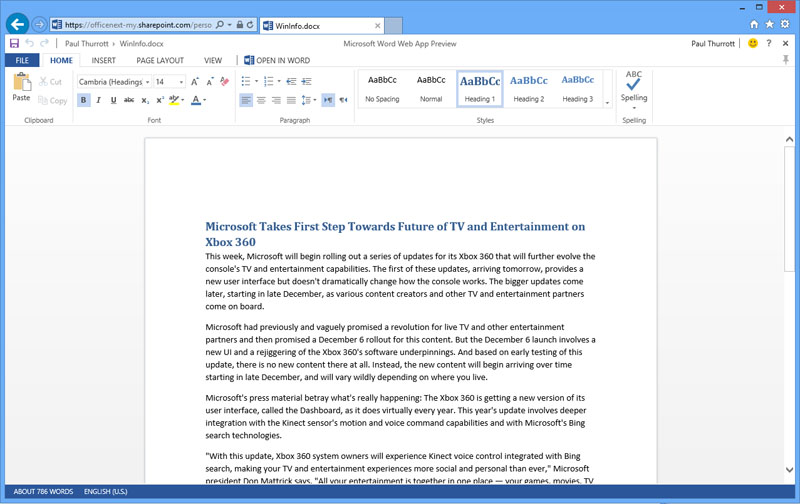
Task: Click the scroll down arrow of document
Action: pyautogui.click(x=789, y=470)
